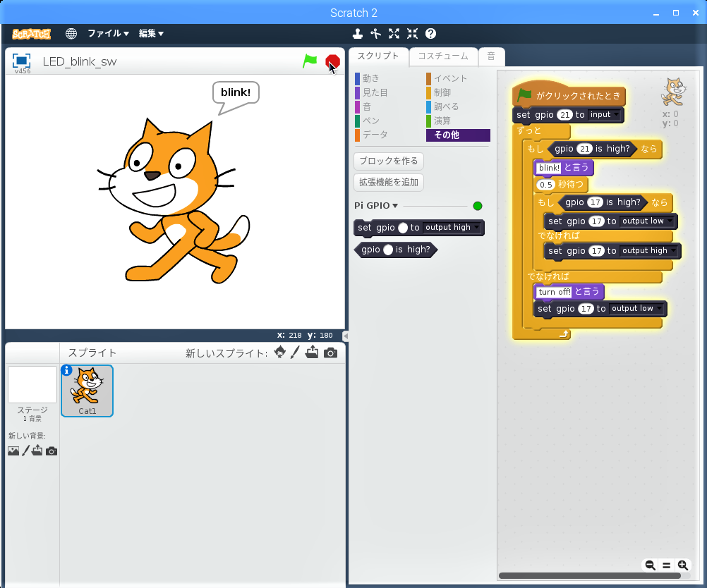
Task: Open the ファイル menu
Action: 108,33
